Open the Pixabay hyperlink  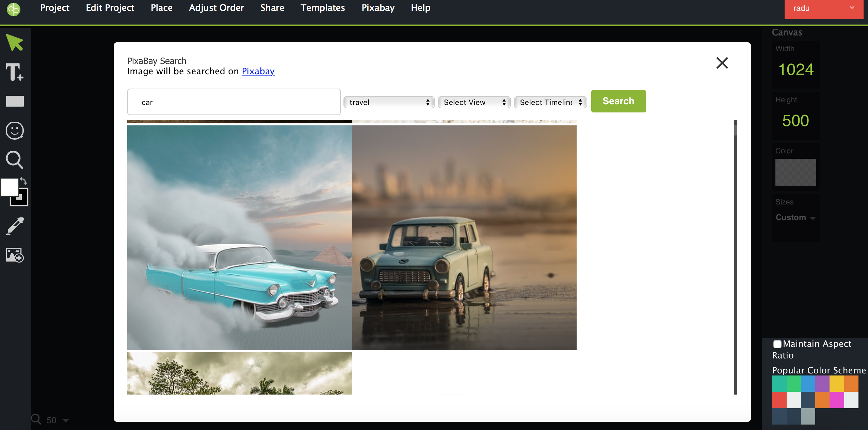pyautogui.click(x=258, y=71)
